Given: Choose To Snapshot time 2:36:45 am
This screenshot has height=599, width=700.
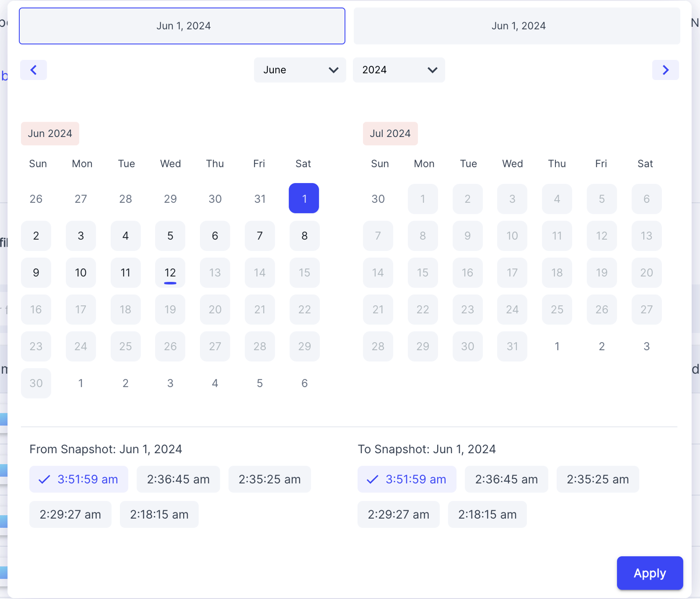Looking at the screenshot, I should pyautogui.click(x=507, y=479).
